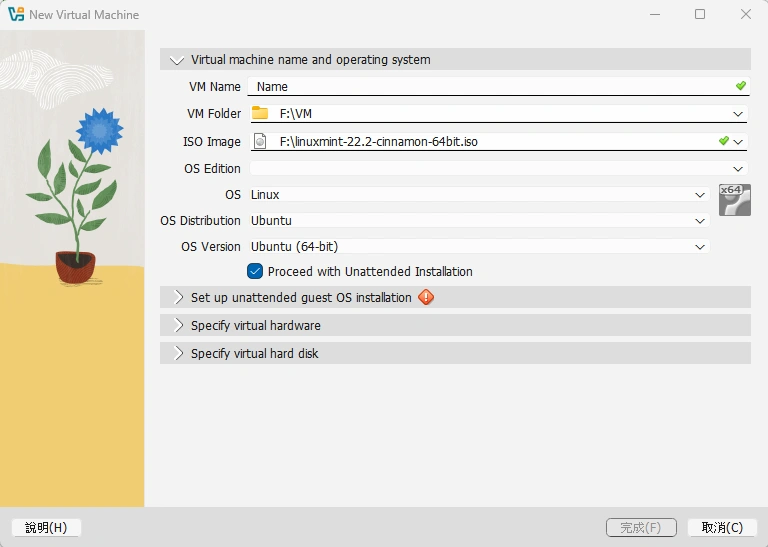The height and width of the screenshot is (547, 768).
Task: Click the green checkmark in ISO Image field
Action: [723, 141]
